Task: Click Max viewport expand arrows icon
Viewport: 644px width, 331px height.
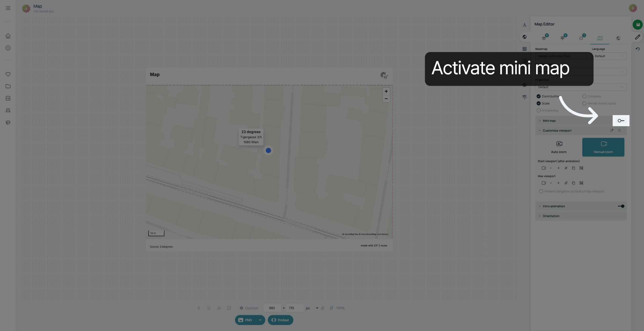Action: 566,183
